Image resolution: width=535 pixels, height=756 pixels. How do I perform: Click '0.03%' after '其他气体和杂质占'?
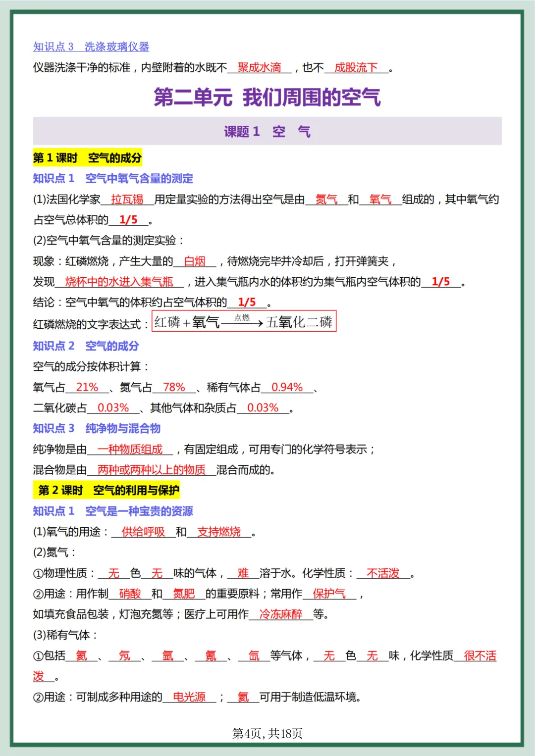pos(263,408)
